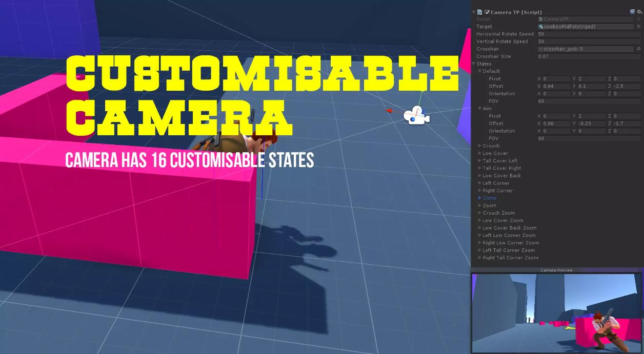This screenshot has height=354, width=644.
Task: Open the component settings gear menu
Action: point(639,12)
